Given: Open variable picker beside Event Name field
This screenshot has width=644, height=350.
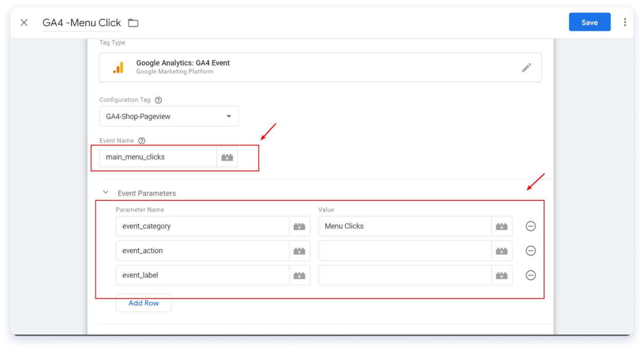Looking at the screenshot, I should [x=227, y=157].
